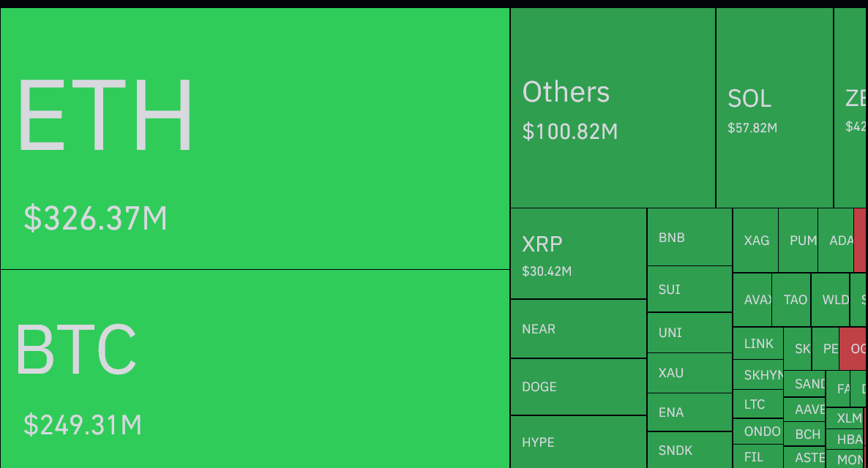Click the SNDK tile
Image resolution: width=868 pixels, height=468 pixels.
[689, 450]
